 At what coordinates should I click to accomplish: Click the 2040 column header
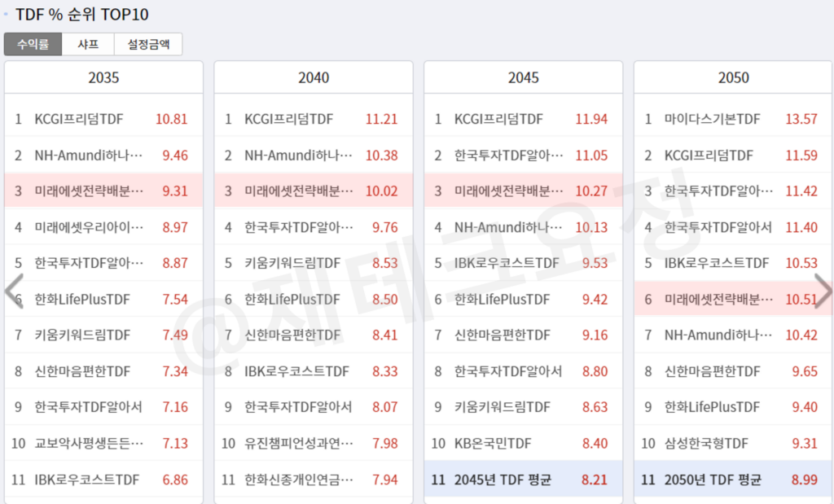point(313,77)
